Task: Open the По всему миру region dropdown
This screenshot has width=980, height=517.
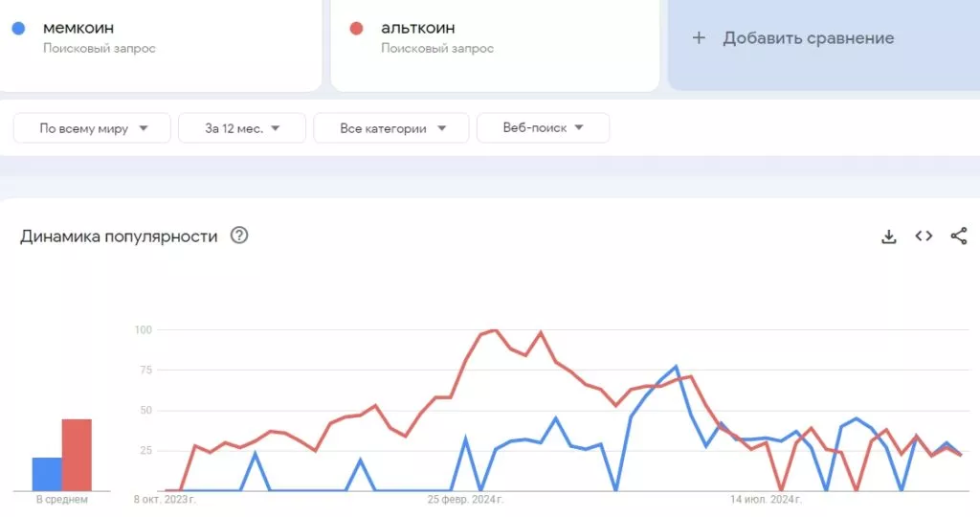Action: [93, 128]
